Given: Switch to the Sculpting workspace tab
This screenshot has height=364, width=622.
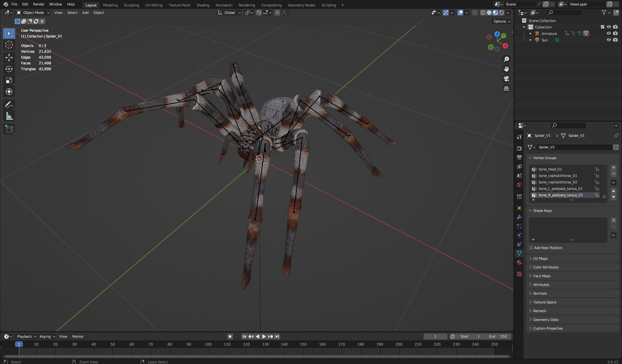Looking at the screenshot, I should [132, 5].
